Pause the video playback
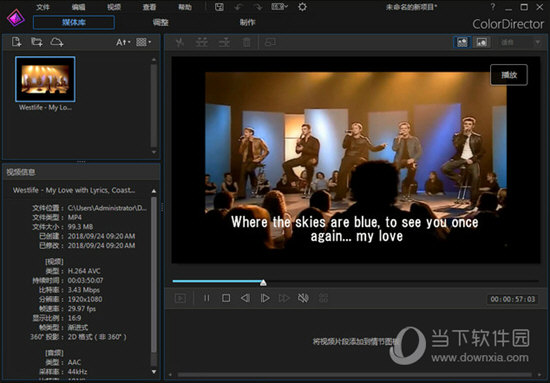The height and width of the screenshot is (383, 550). click(207, 298)
